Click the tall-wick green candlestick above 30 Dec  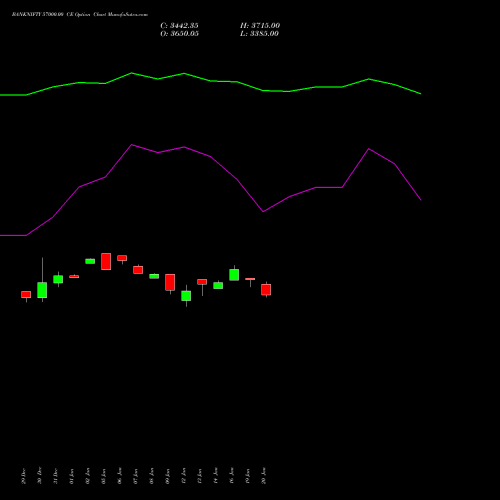click(x=42, y=290)
